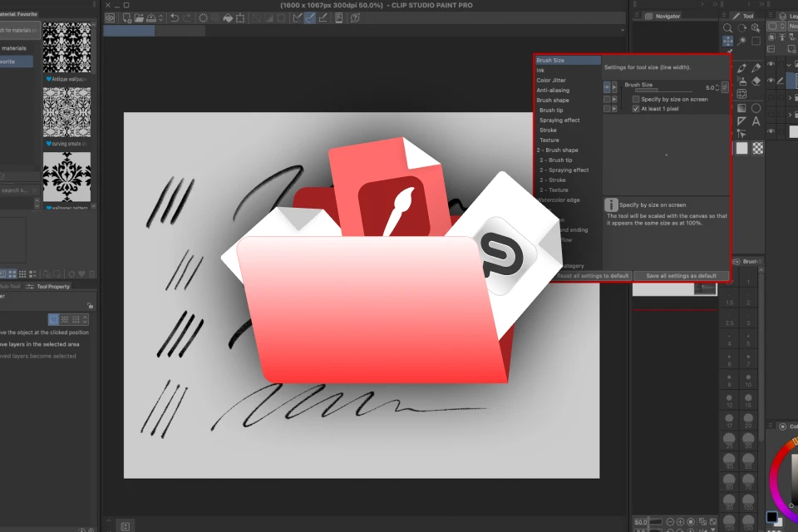Select the Texture category under Brush shape
This screenshot has height=532, width=798.
[549, 140]
